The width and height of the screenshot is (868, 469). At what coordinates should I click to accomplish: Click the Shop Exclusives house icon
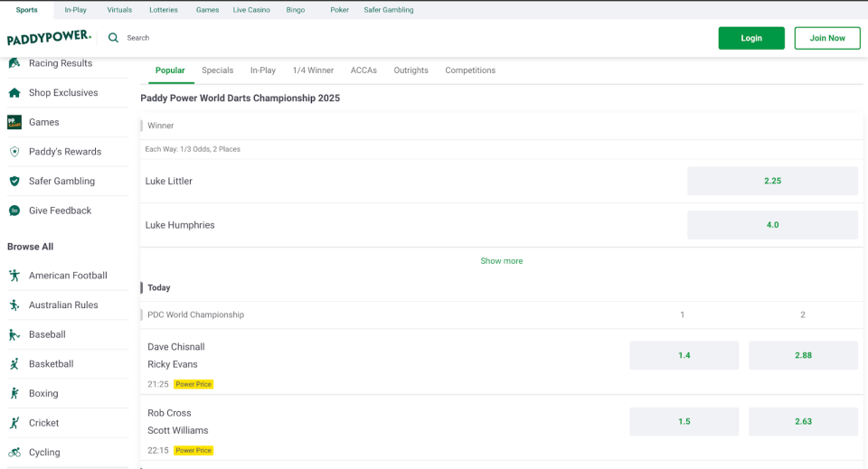tap(14, 93)
